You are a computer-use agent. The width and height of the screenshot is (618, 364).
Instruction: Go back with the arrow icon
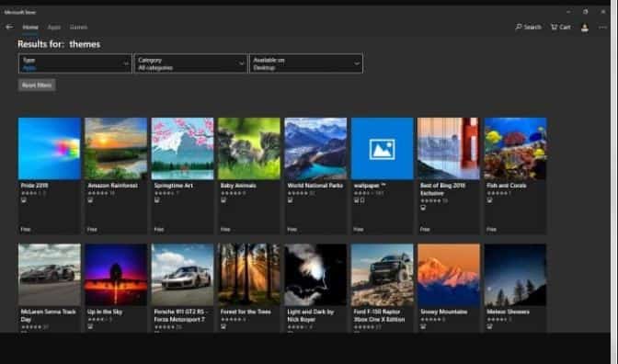(9, 27)
